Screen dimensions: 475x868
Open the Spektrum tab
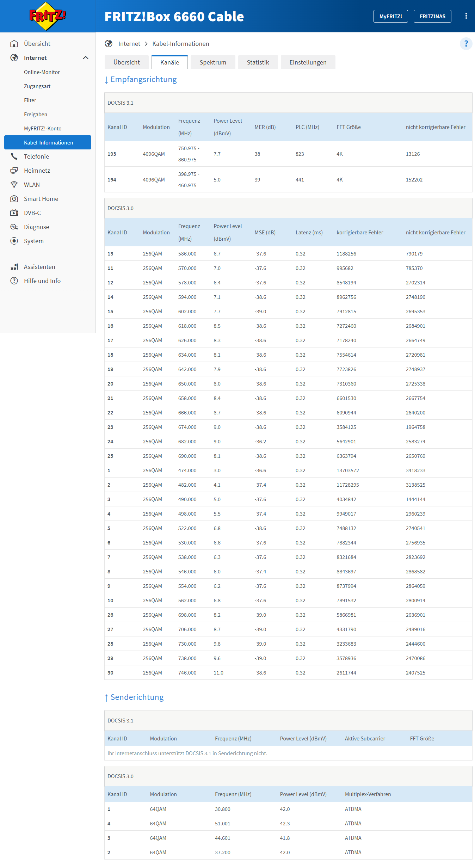coord(213,62)
